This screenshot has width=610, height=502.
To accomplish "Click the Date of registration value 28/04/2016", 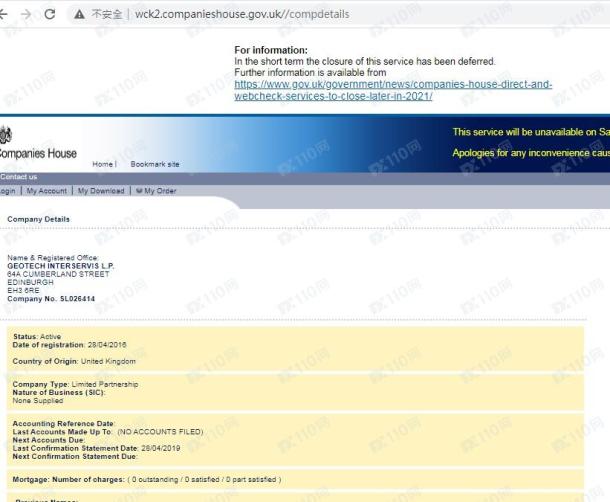I will (x=107, y=345).
